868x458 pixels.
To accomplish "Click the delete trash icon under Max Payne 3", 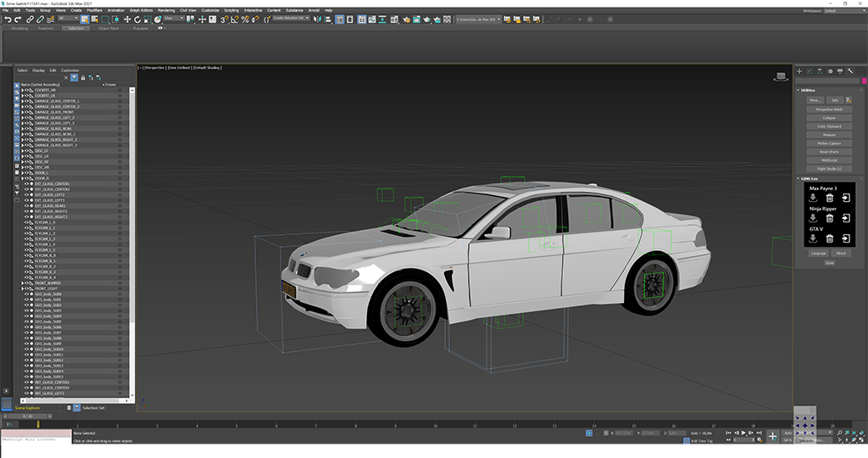I will point(829,198).
